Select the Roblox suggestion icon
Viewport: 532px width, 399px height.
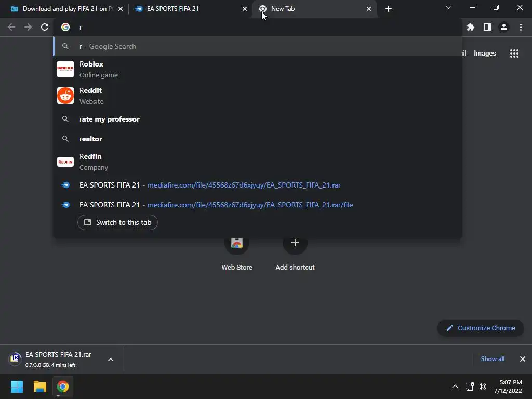pyautogui.click(x=65, y=69)
